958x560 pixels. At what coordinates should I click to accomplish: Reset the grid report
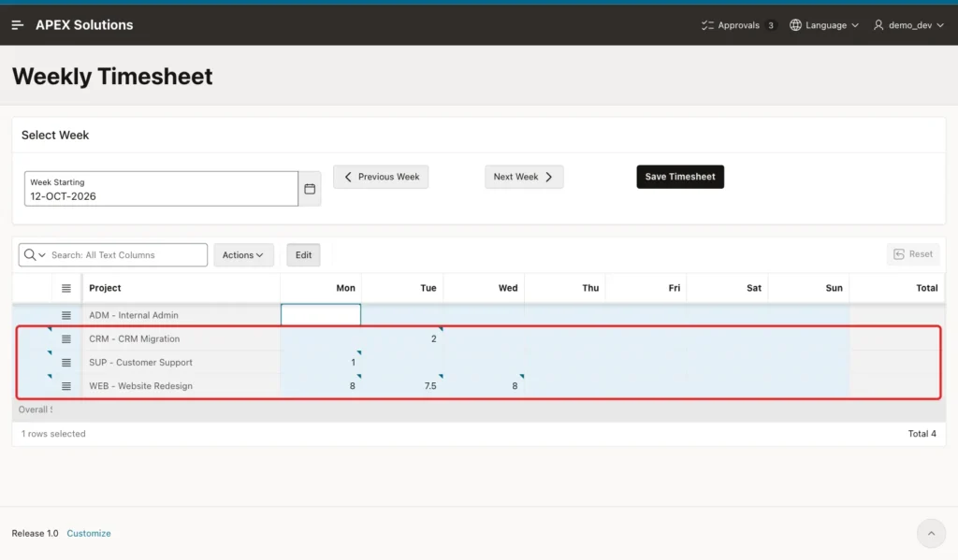[913, 254]
